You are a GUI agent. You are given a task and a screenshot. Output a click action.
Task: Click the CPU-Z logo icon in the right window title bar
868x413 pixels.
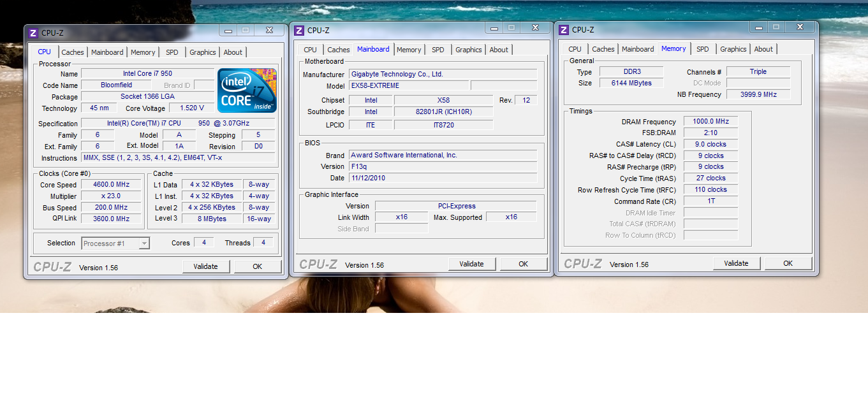point(564,29)
